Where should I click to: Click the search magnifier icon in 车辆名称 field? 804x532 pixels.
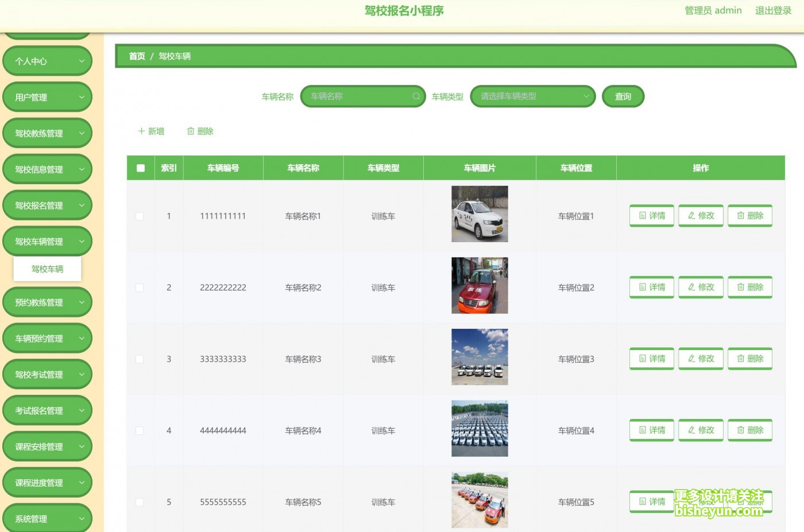[416, 96]
